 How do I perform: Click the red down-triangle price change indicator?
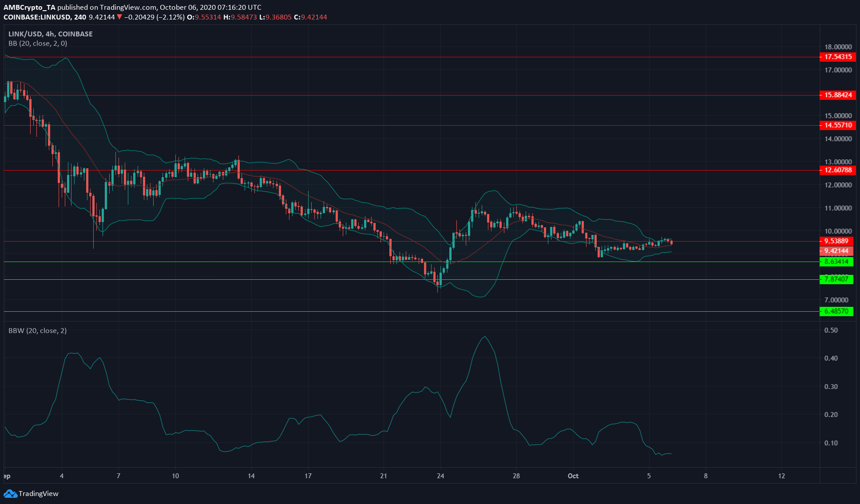119,17
